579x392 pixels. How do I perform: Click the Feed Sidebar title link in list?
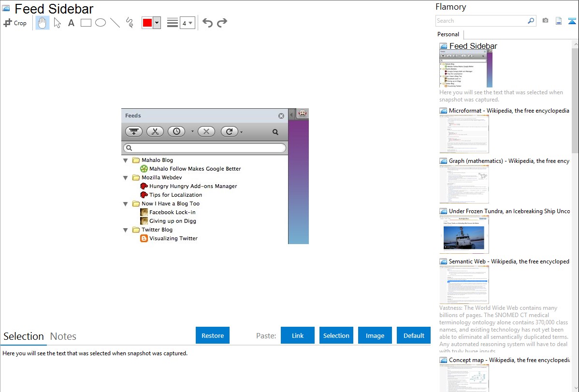pos(473,46)
